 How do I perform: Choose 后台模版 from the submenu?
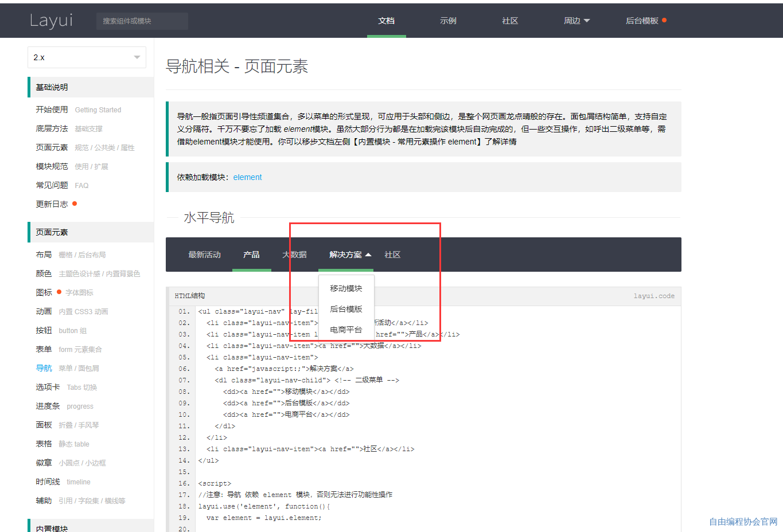pyautogui.click(x=346, y=309)
